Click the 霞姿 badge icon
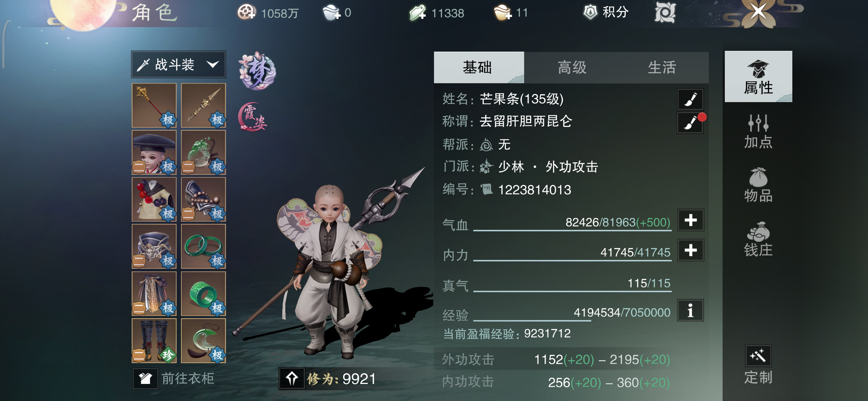This screenshot has height=401, width=868. click(x=253, y=117)
